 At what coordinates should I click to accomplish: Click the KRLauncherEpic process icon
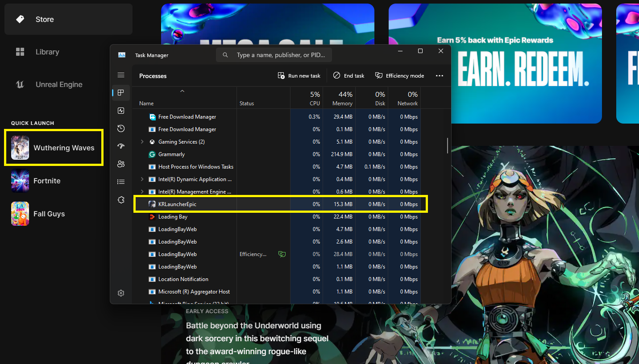152,204
